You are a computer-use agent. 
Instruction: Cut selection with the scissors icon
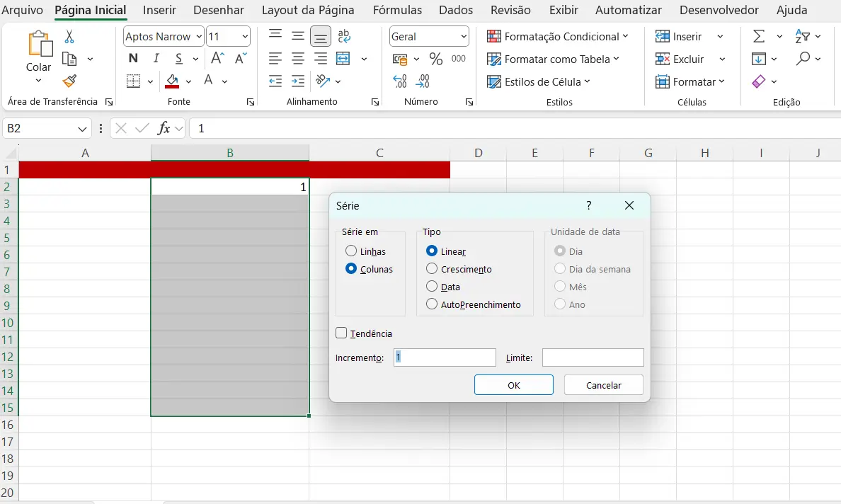coord(69,37)
